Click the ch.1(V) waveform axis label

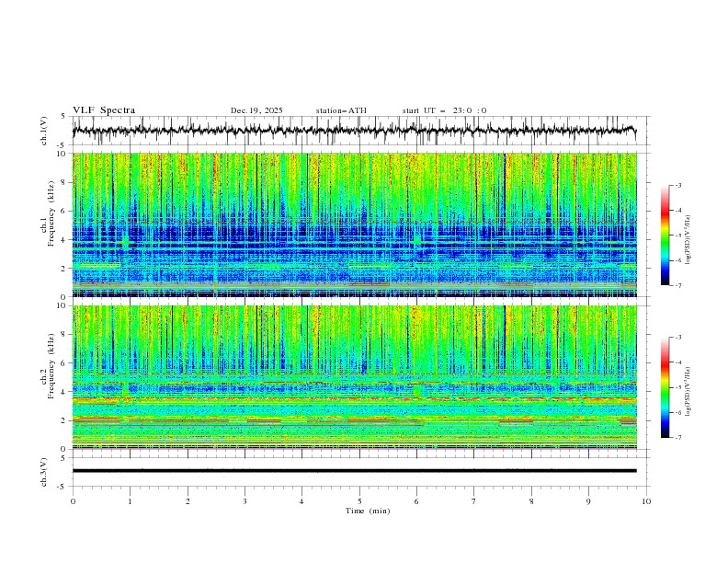pyautogui.click(x=43, y=131)
